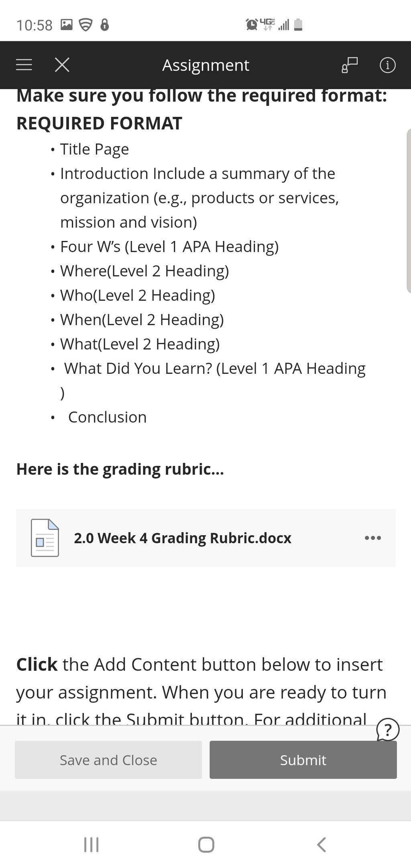Tap the picture notification icon

[66, 25]
